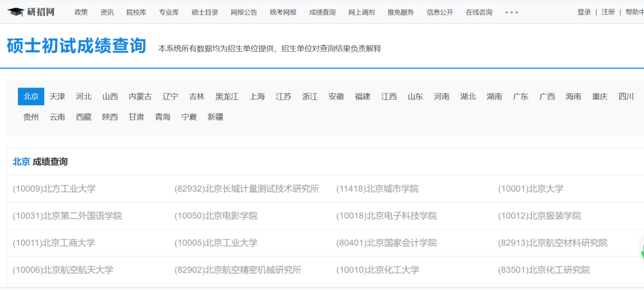Select the 北京 province tab
Screen dimensions: 644x290
click(31, 97)
